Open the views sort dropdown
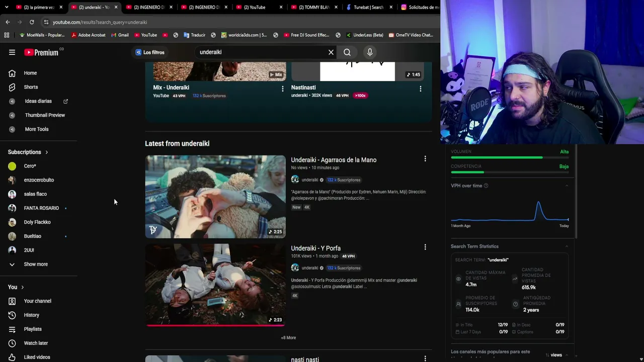Image resolution: width=644 pixels, height=362 pixels. pyautogui.click(x=557, y=355)
